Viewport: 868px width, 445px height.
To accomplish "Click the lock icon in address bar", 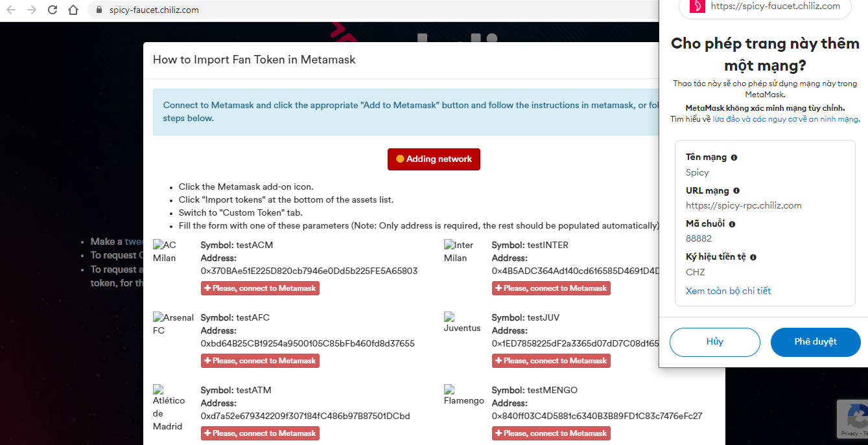I will [x=99, y=10].
